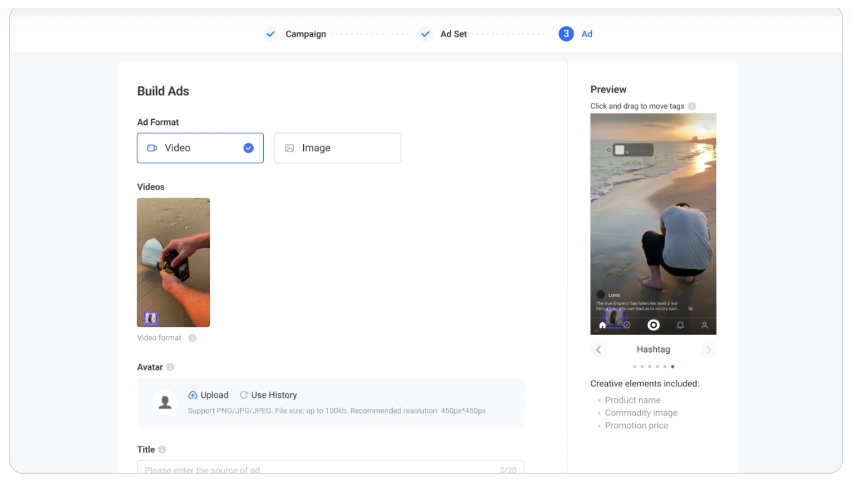Show info about moving tags in Preview

692,106
